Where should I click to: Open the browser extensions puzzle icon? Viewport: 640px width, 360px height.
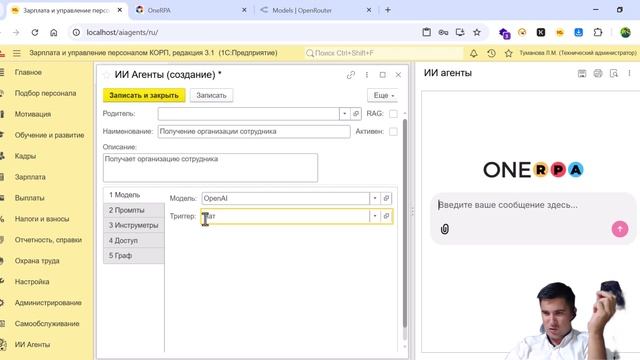[x=598, y=32]
